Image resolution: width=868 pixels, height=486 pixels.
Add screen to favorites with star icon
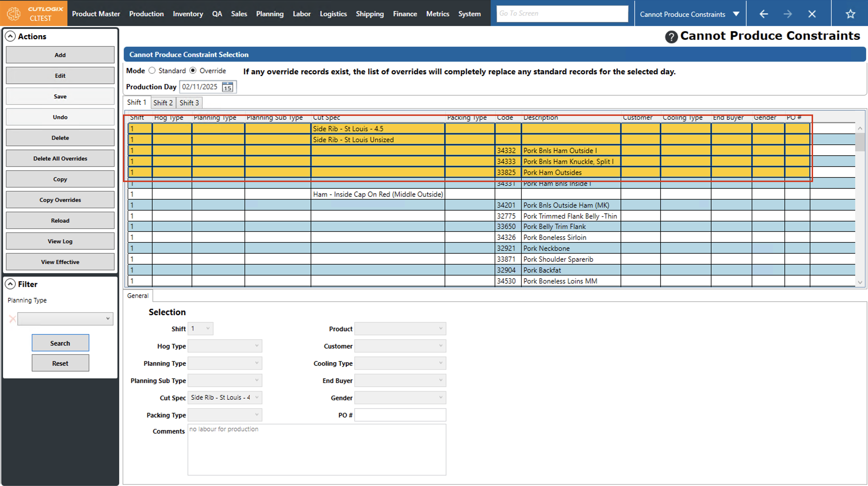pos(850,14)
